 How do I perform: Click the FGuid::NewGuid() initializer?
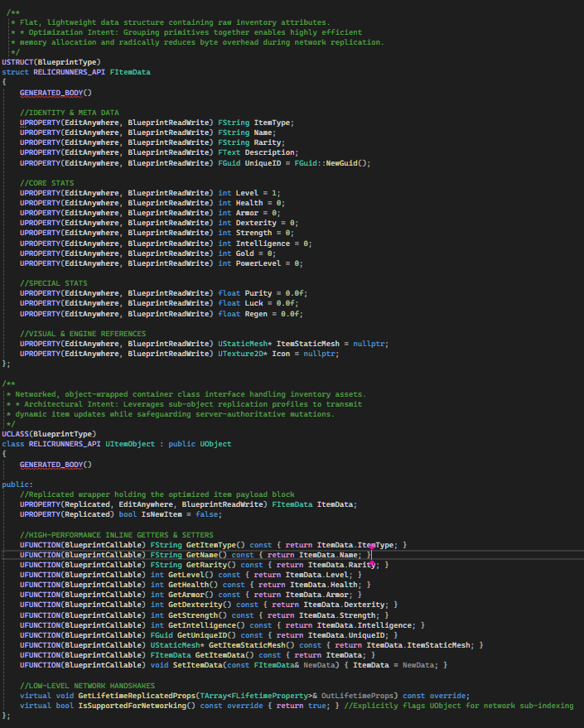coord(331,163)
